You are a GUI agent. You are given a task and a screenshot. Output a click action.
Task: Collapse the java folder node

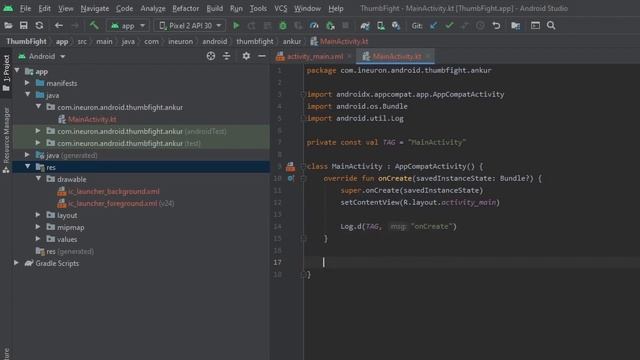pos(27,95)
